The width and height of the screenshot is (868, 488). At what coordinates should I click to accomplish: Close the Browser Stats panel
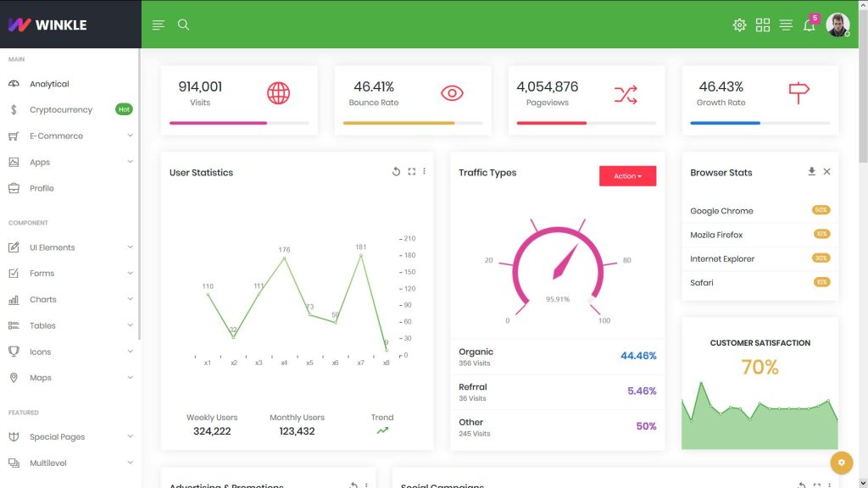pyautogui.click(x=826, y=171)
